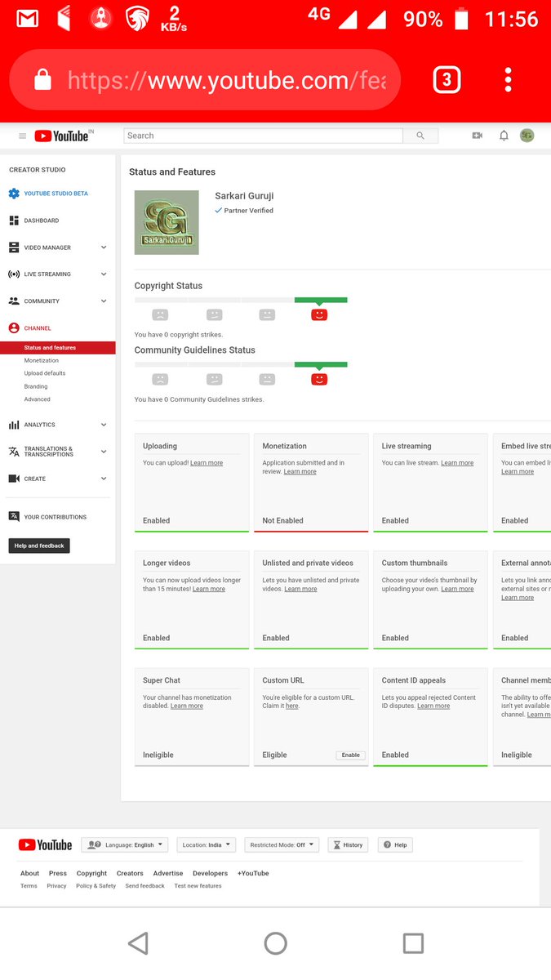Click the Live Streaming broadcast icon

[14, 274]
